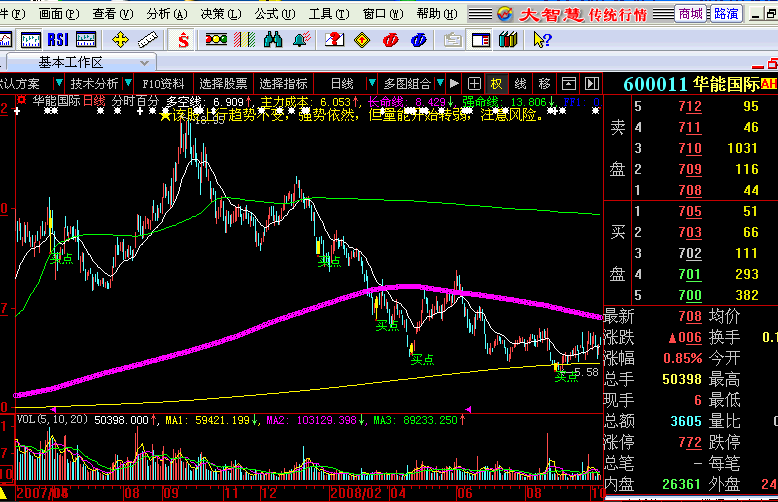
Task: Click the 技术分析 button
Action: (94, 83)
